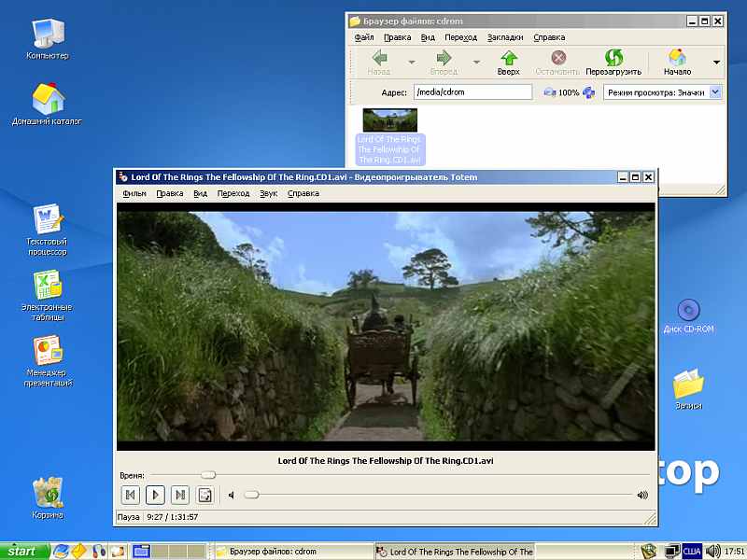Click the file name label below the video
This screenshot has height=560, width=747.
click(x=386, y=461)
